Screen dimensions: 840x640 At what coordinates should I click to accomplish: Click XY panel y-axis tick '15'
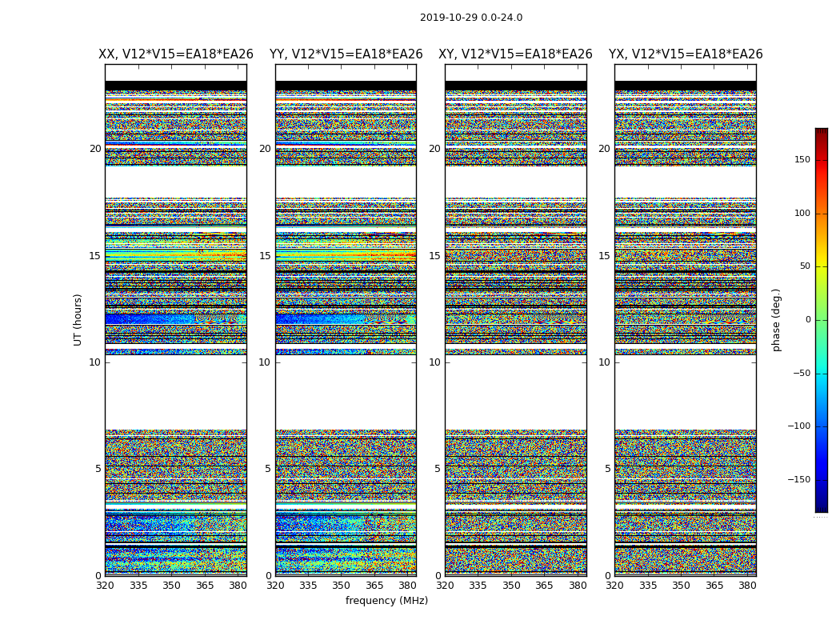click(x=434, y=256)
